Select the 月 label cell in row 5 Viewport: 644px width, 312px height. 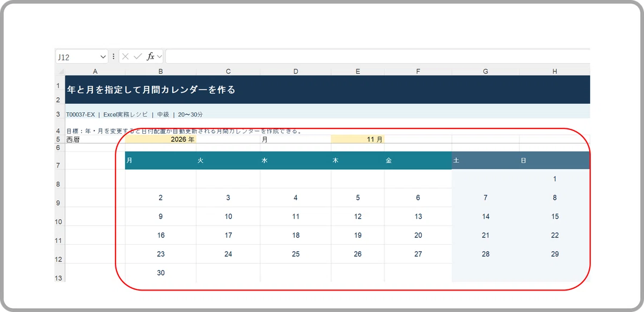pyautogui.click(x=296, y=139)
